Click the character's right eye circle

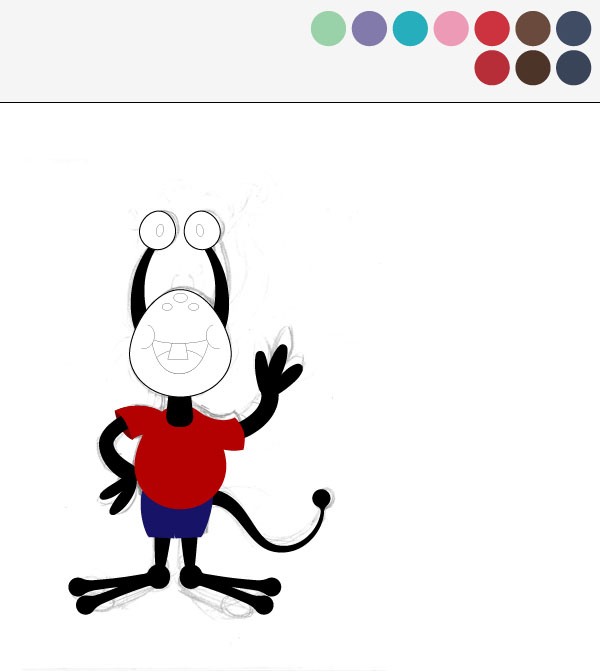pos(202,230)
